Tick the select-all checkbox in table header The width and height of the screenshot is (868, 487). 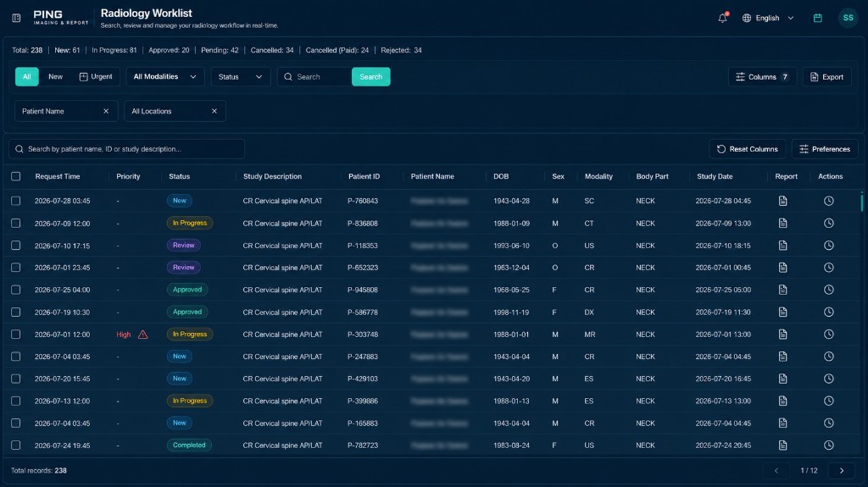coord(15,176)
